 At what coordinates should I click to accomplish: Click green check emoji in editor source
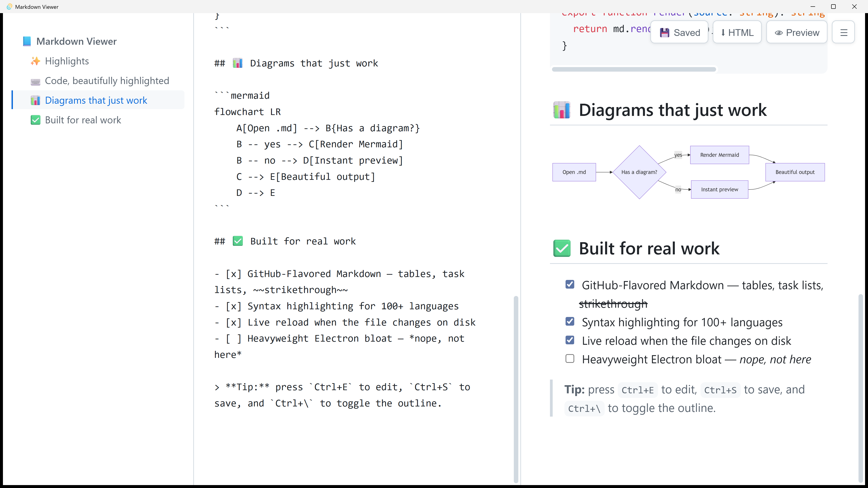click(238, 241)
